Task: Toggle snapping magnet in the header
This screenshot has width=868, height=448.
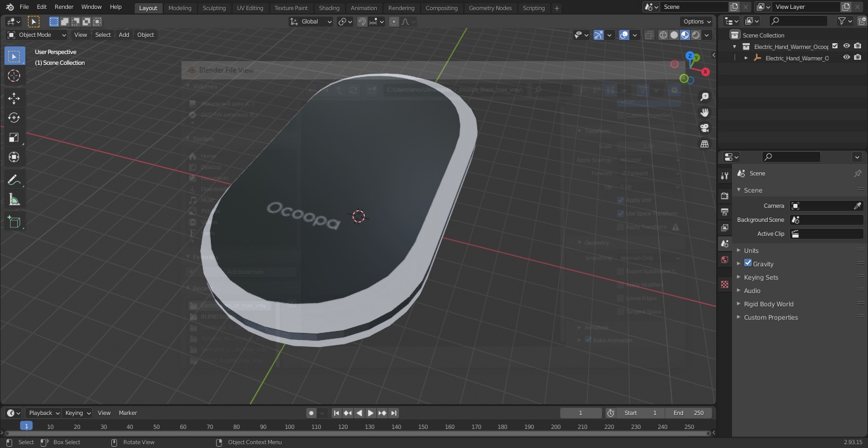Action: click(x=362, y=22)
